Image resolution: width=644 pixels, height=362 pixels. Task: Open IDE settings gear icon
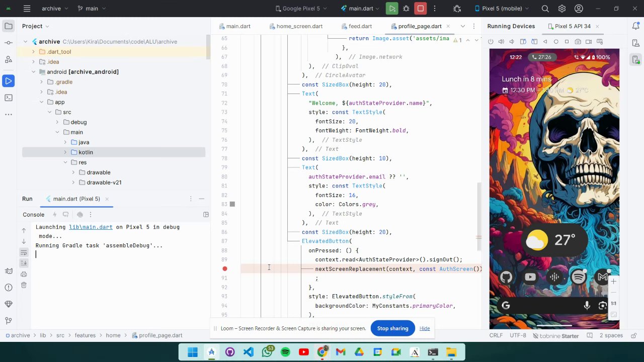(562, 9)
